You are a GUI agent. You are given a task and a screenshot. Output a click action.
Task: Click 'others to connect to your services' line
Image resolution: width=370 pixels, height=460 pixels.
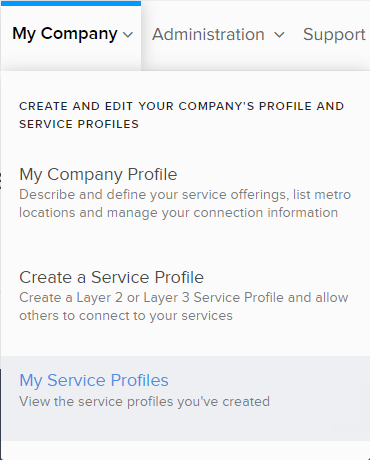coord(126,316)
